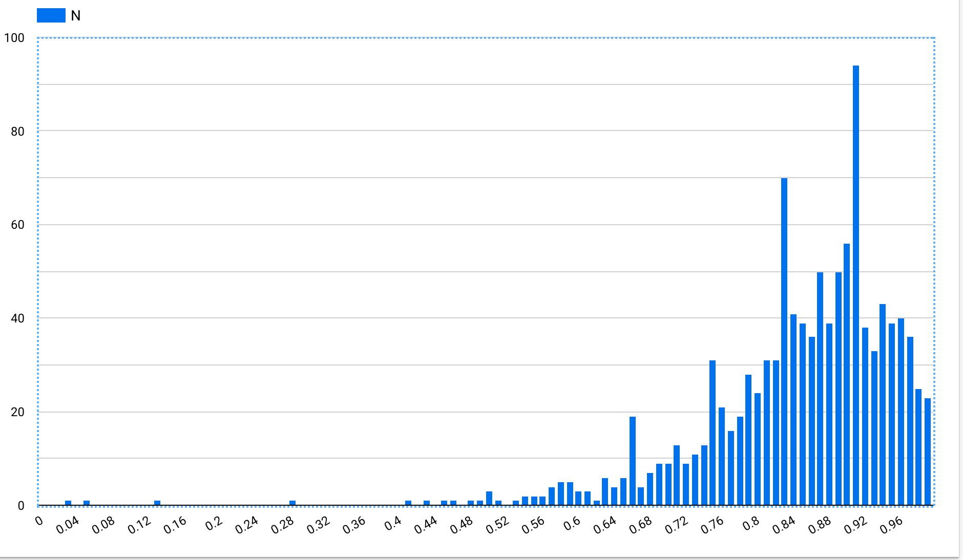Click the y-axis label "40"
This screenshot has width=963, height=560.
[17, 318]
